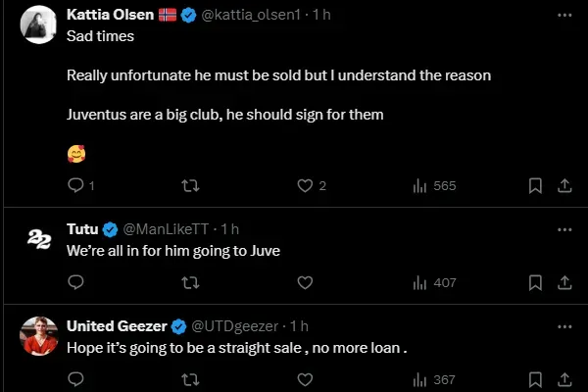Open more options on Tutu's tweet
Viewport: 588px width, 392px height.
(x=564, y=229)
